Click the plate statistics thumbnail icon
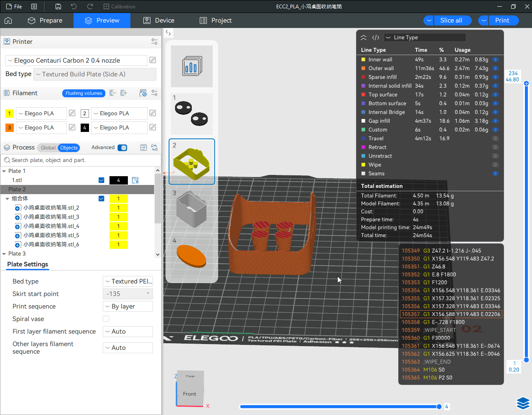 [192, 66]
